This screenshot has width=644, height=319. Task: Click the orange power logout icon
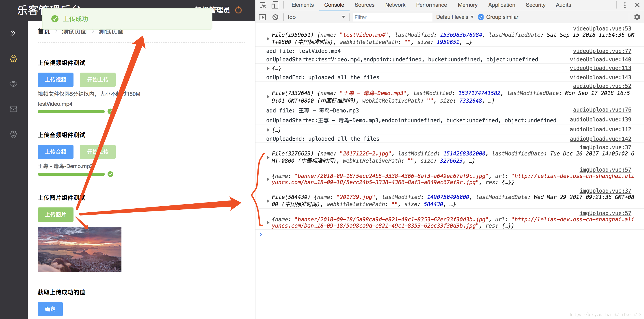click(x=238, y=10)
